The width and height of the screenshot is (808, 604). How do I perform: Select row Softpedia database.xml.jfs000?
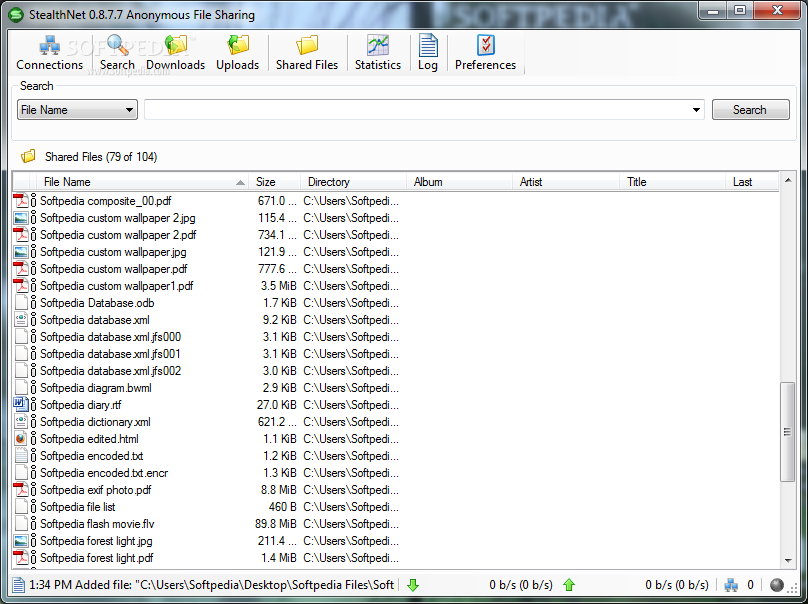(395, 337)
